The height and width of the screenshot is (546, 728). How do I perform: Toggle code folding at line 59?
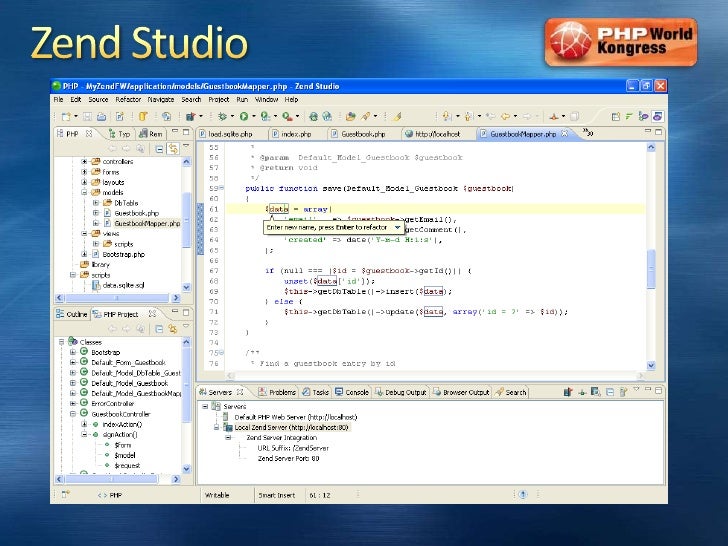221,188
